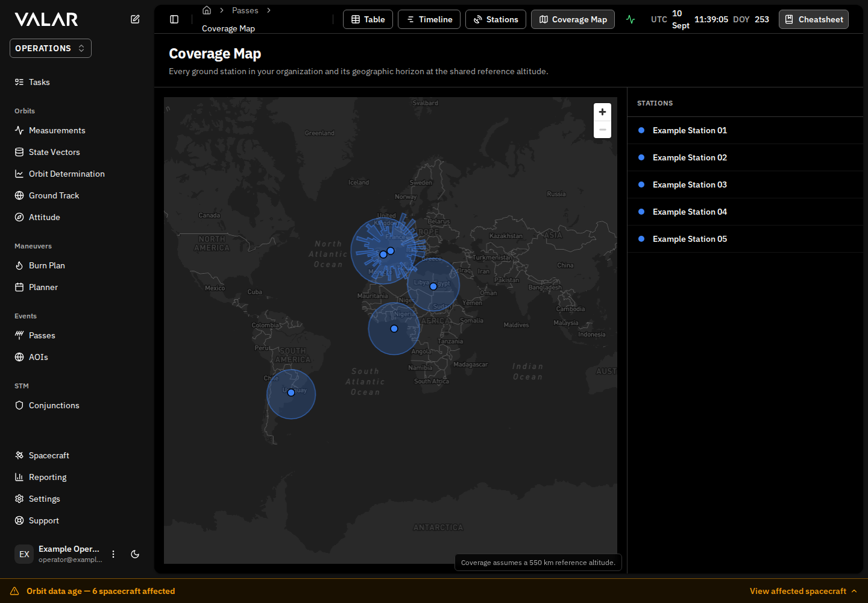
Task: Click the station marker below Nigeria
Action: [394, 329]
